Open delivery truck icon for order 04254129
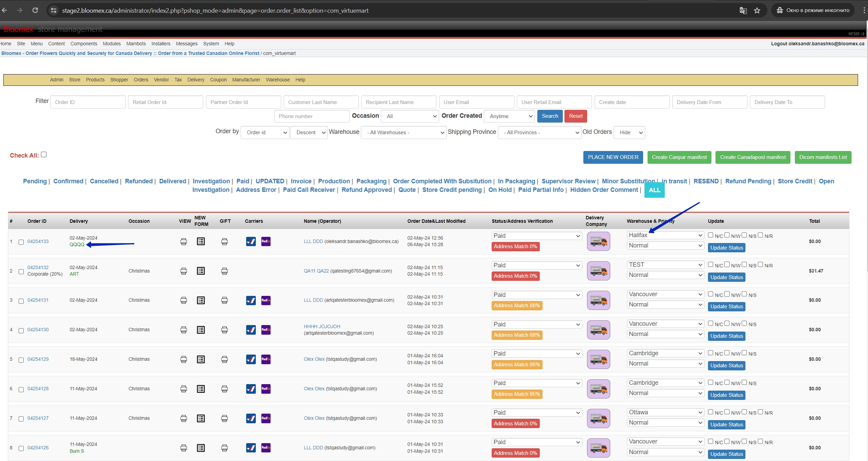868x461 pixels. [x=598, y=359]
